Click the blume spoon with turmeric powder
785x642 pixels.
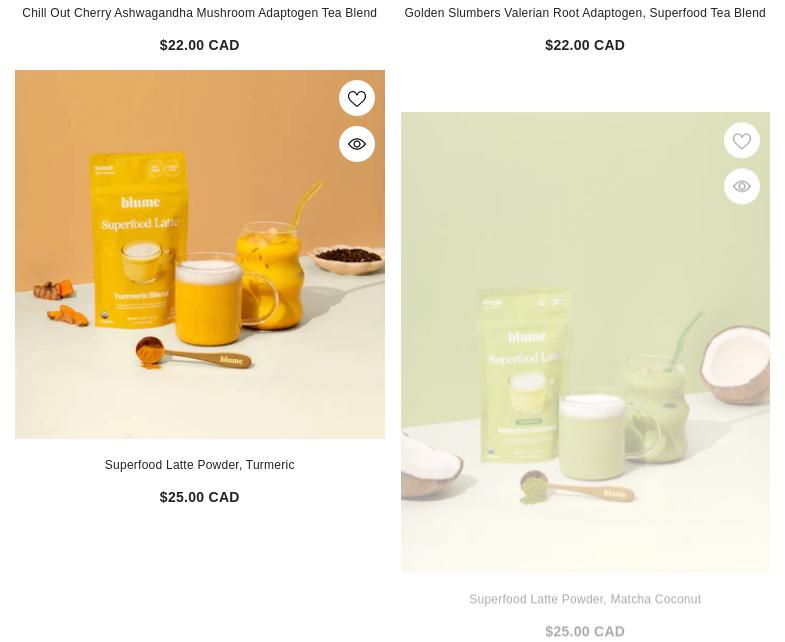pyautogui.click(x=193, y=353)
